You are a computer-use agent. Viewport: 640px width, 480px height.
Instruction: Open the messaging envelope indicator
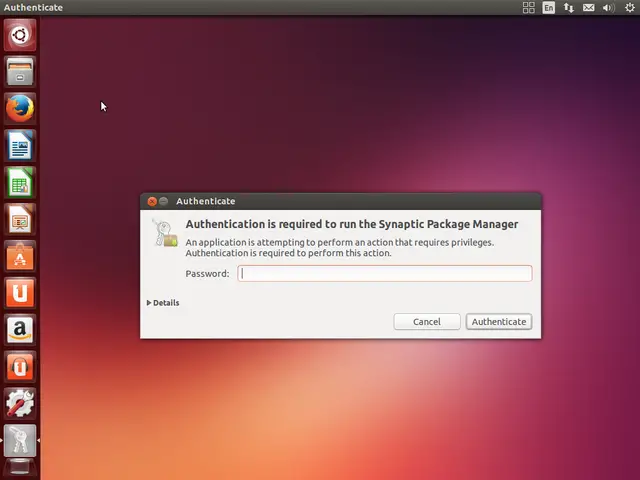pos(589,7)
